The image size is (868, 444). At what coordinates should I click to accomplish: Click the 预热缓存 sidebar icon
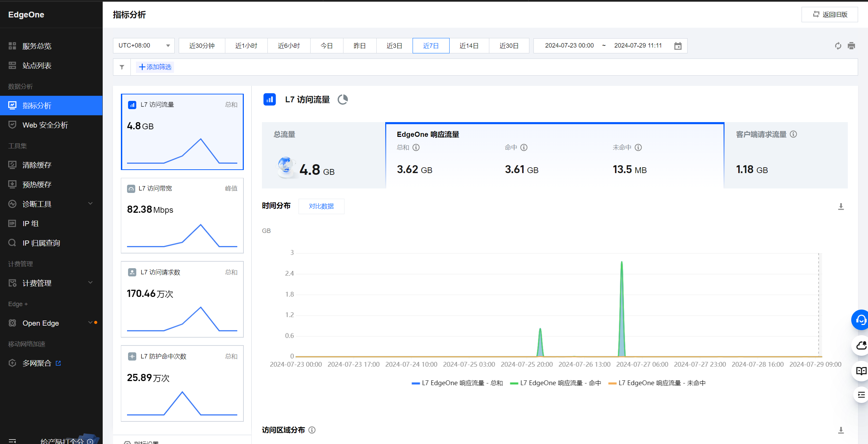tap(12, 184)
